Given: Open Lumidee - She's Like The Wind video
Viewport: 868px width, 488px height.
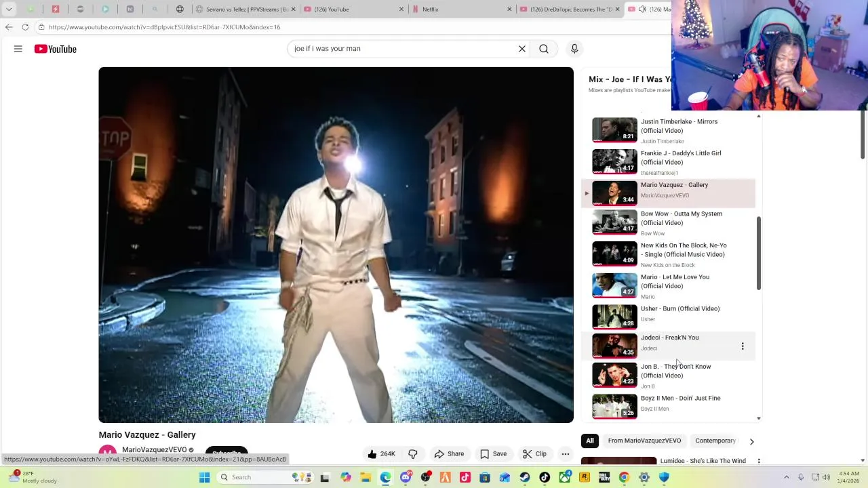Looking at the screenshot, I should pos(703,461).
